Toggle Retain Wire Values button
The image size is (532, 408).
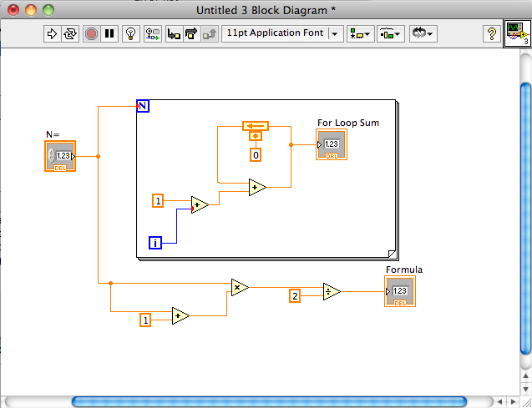[x=152, y=34]
